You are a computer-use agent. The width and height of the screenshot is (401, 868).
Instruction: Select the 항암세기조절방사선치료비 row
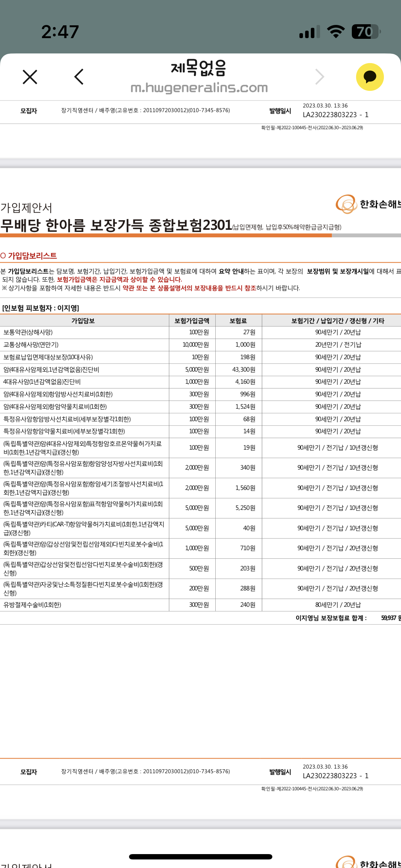coord(200,488)
